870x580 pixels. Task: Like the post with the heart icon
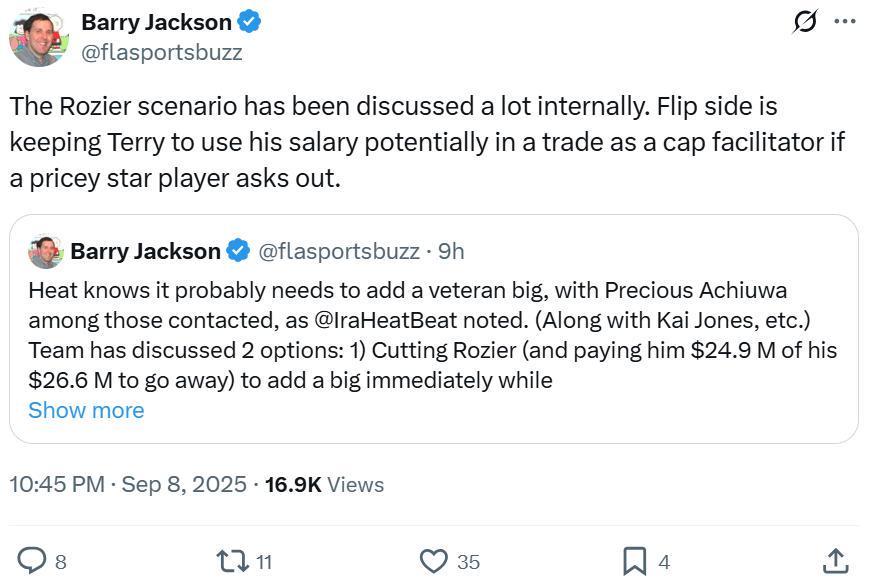433,561
